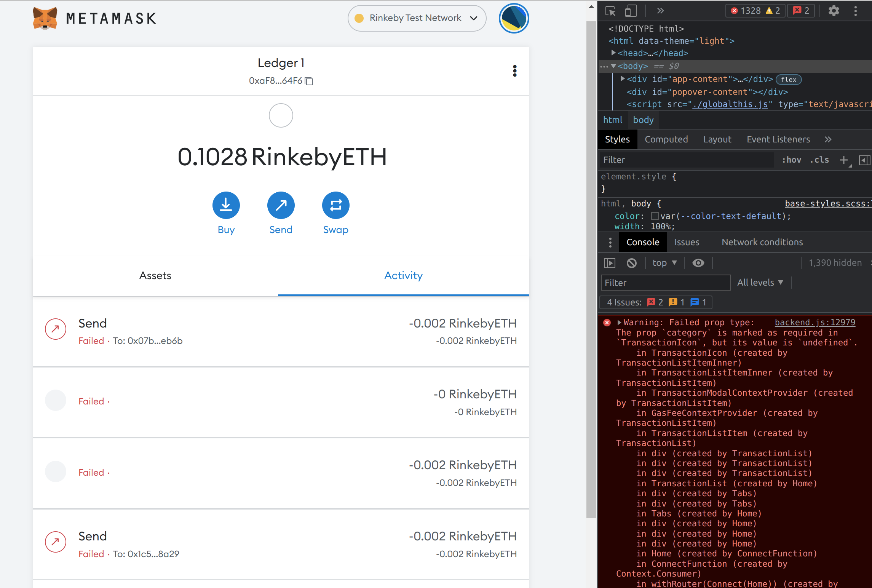Select the MetaMask Send icon
872x588 pixels.
tap(281, 205)
